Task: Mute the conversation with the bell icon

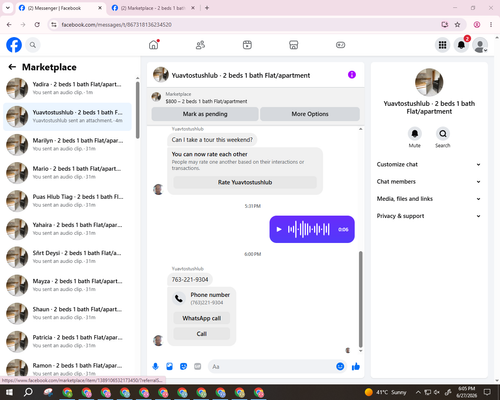Action: [415, 134]
